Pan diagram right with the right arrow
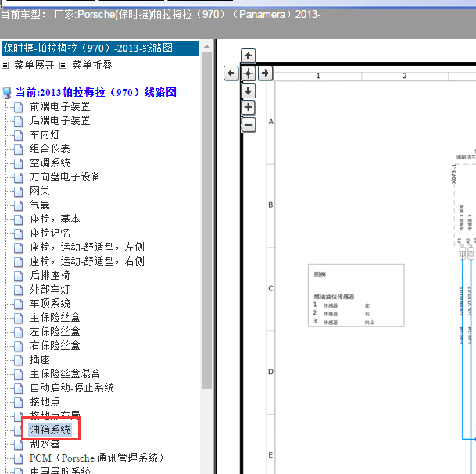The width and height of the screenshot is (476, 474). click(265, 73)
